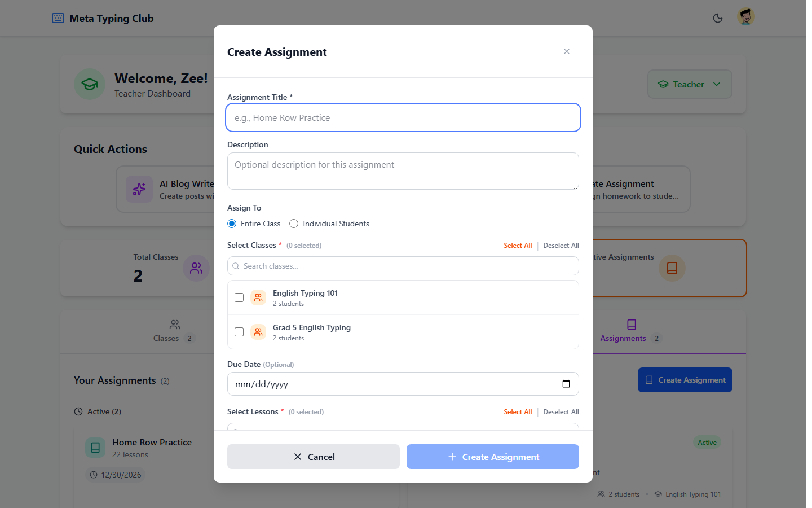Click the search magnifier icon in classes field

pos(236,266)
